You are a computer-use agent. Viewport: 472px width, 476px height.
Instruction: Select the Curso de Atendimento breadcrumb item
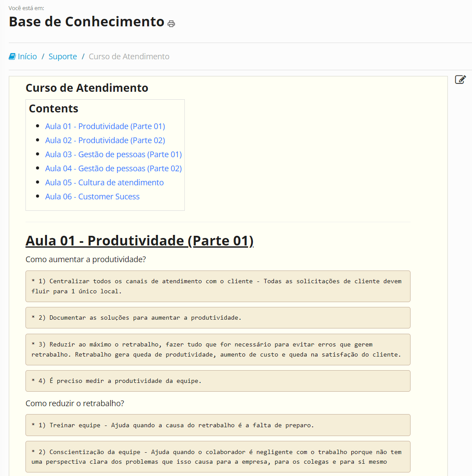coord(129,57)
